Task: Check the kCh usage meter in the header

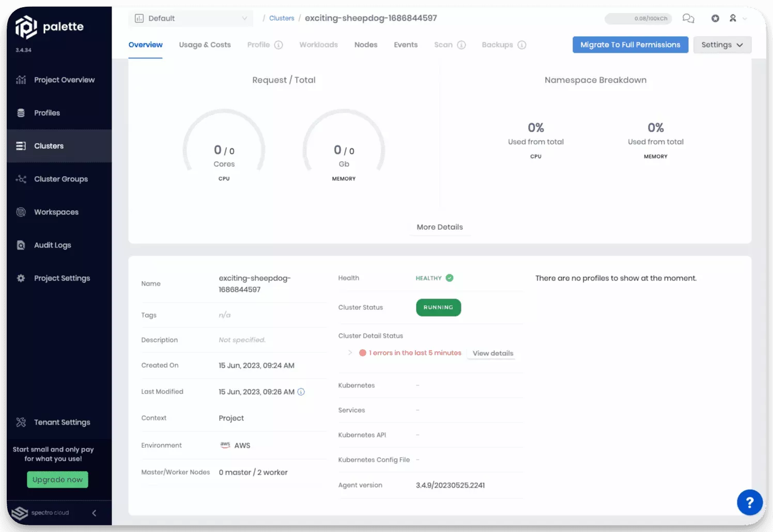Action: [x=639, y=18]
